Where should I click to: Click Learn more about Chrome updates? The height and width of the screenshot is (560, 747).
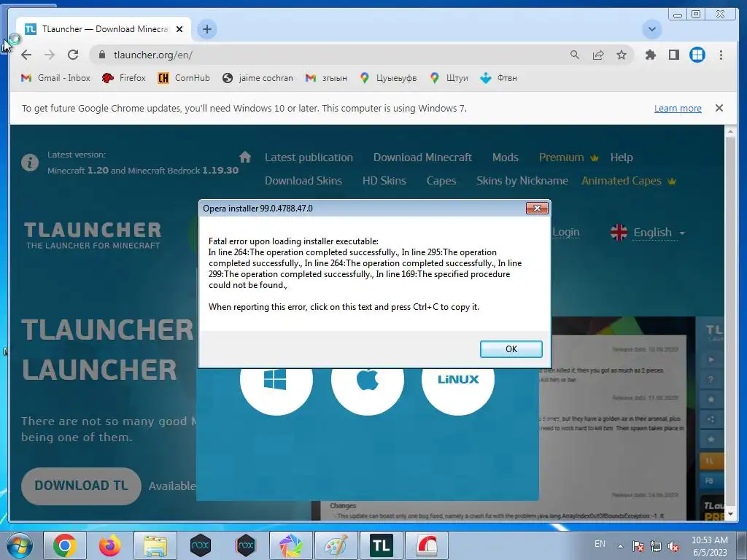pyautogui.click(x=678, y=108)
